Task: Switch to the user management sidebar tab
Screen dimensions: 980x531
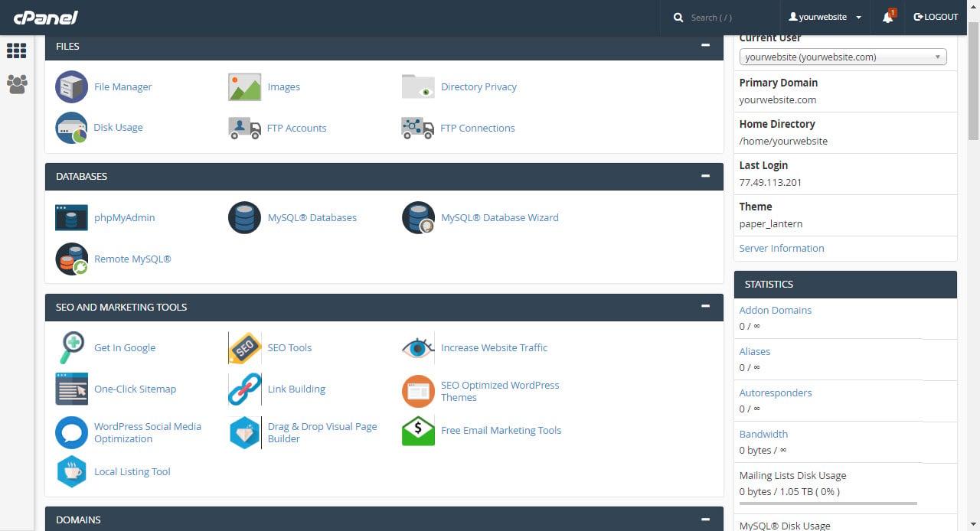Action: click(16, 85)
